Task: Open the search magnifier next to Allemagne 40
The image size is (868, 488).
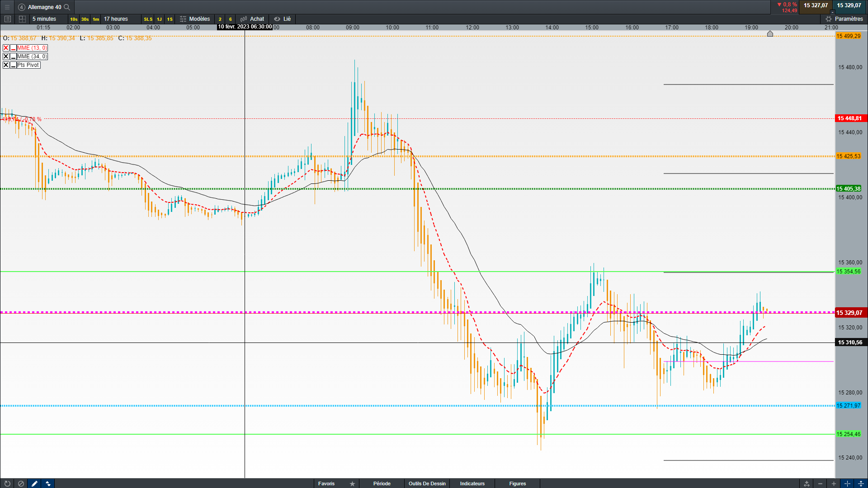Action: [x=67, y=7]
